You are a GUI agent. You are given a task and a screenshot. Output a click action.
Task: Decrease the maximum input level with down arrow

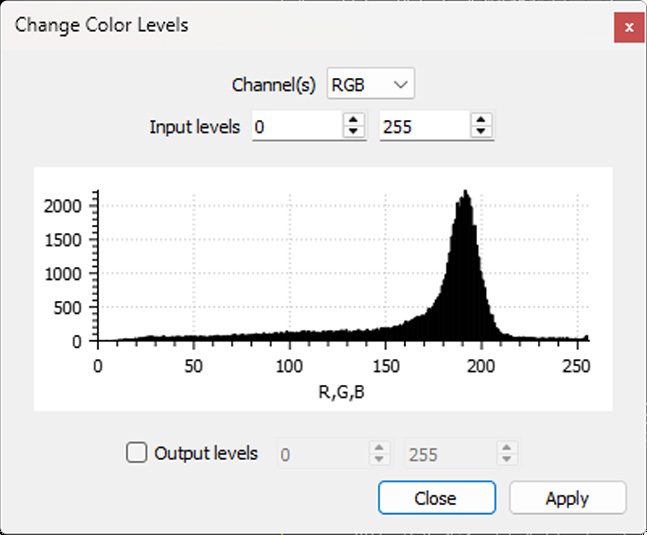pyautogui.click(x=482, y=133)
